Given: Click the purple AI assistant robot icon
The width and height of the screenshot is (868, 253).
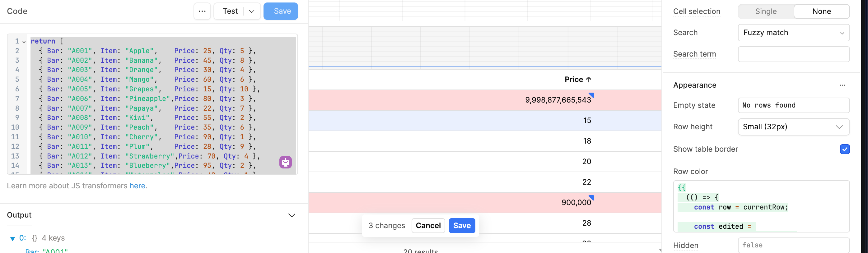Looking at the screenshot, I should [285, 162].
